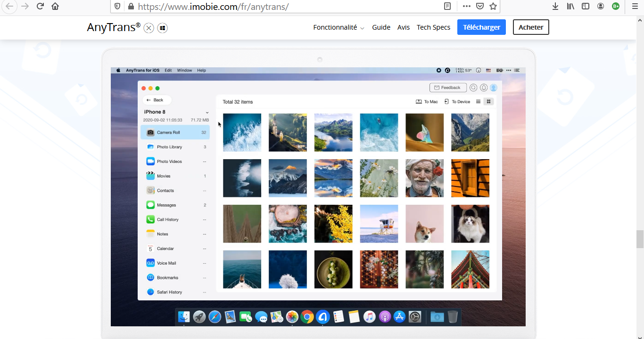Screen dimensions: 644x339
Task: Reload the current page in the browser
Action: (40, 6)
